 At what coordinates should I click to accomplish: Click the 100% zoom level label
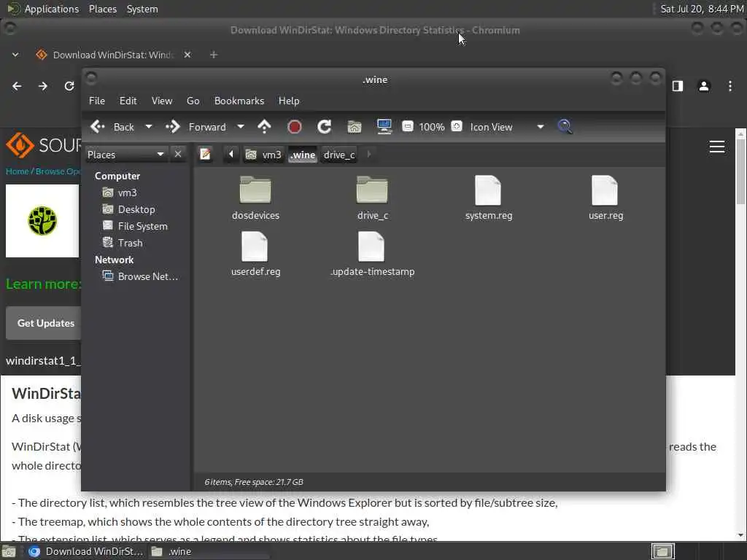click(x=432, y=127)
